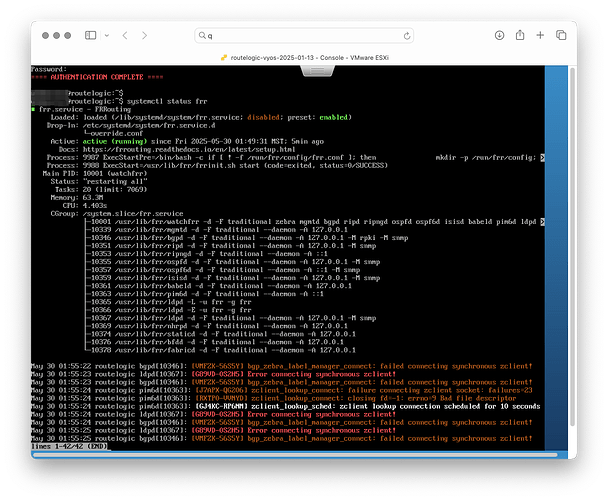Click 'Main PID: 10001 (watchfrr)' line

click(95, 173)
